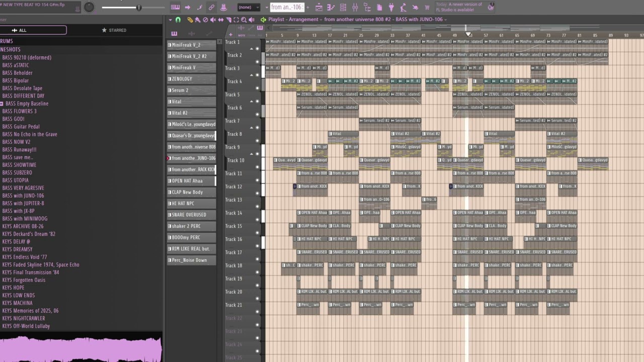The height and width of the screenshot is (362, 644).
Task: Select the Paint brush tool
Action: (197, 20)
